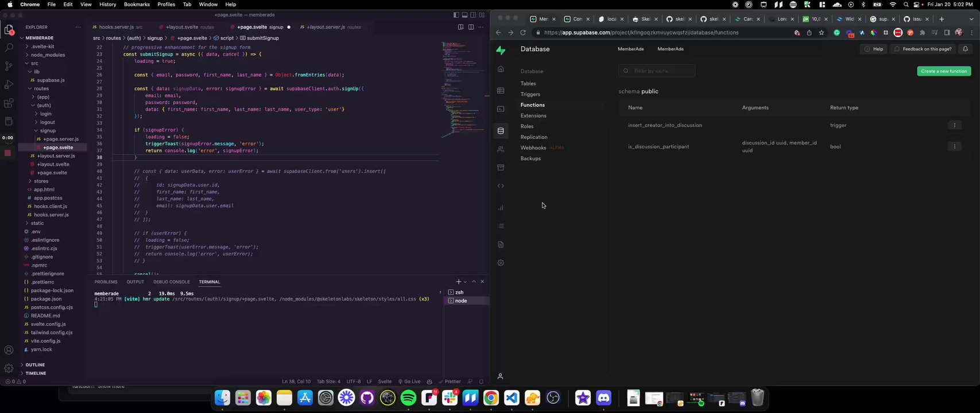
Task: Open Discord from the Dock
Action: (x=603, y=398)
